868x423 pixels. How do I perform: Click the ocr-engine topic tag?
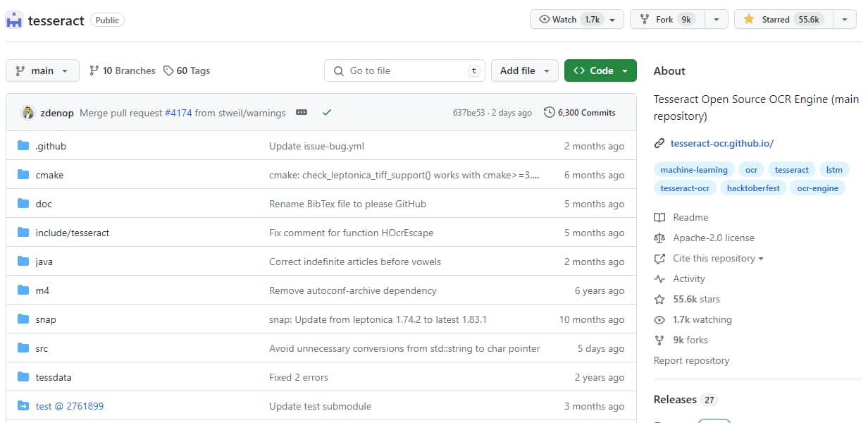tap(817, 188)
